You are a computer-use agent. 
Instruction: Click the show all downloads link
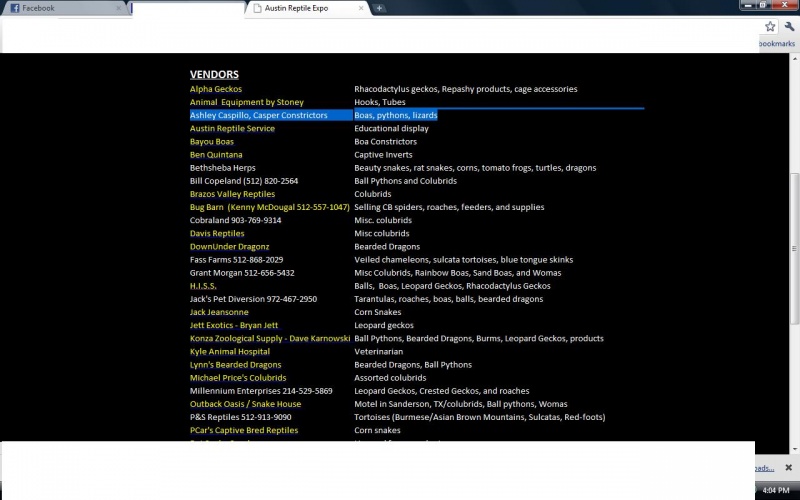[764, 468]
